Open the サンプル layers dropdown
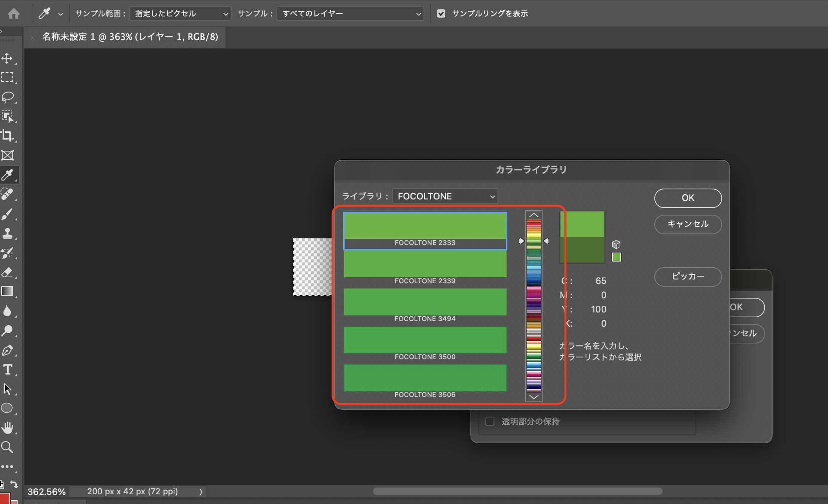The height and width of the screenshot is (504, 828). (350, 13)
